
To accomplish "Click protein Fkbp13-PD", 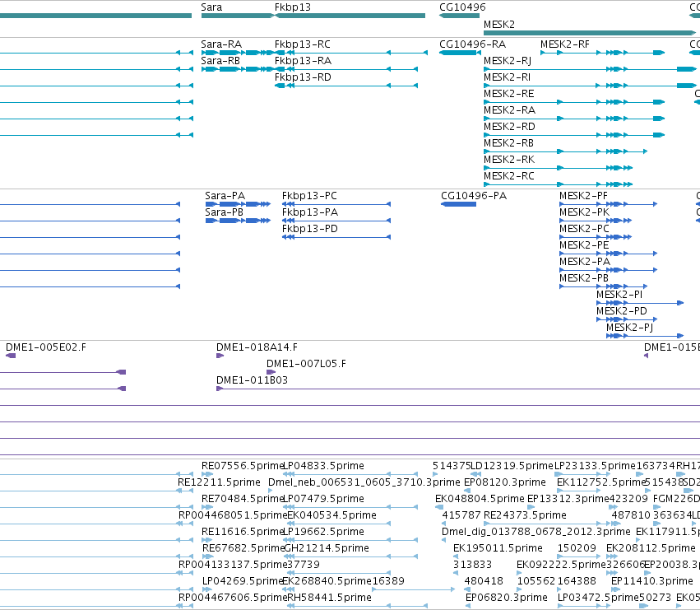I will [310, 229].
